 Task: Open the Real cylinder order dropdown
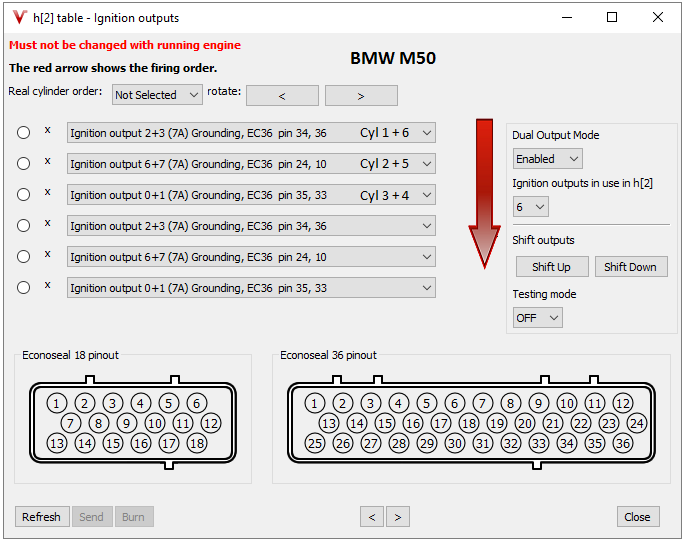tap(158, 95)
